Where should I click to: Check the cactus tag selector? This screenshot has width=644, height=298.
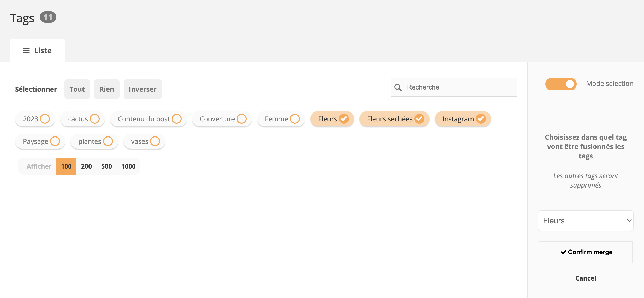click(95, 119)
